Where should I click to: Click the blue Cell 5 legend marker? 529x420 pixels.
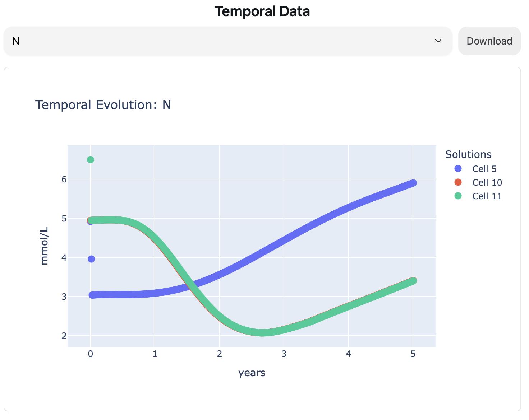click(458, 169)
